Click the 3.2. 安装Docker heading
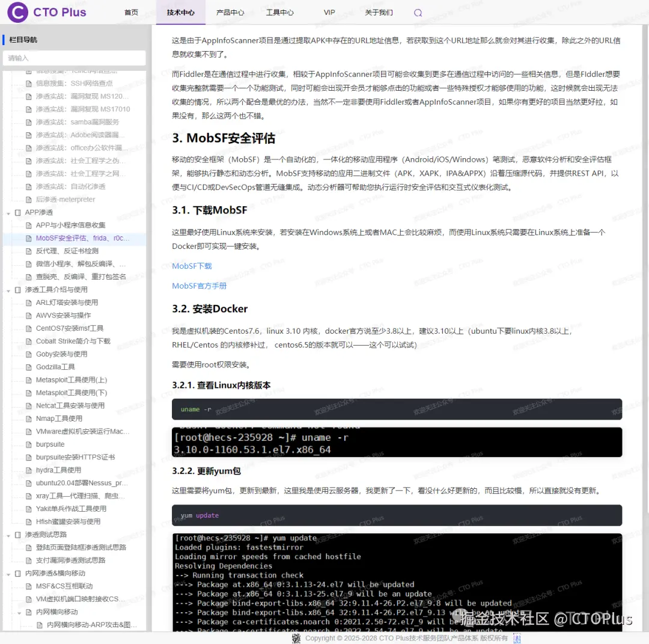Screen dimensions: 649x644 coord(210,308)
